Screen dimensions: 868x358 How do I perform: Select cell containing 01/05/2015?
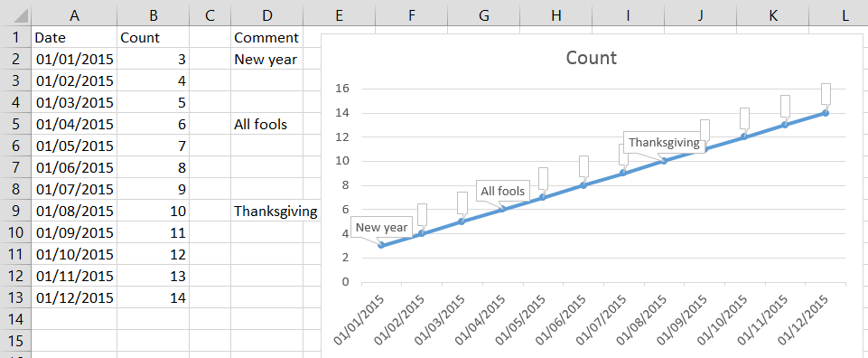(74, 146)
